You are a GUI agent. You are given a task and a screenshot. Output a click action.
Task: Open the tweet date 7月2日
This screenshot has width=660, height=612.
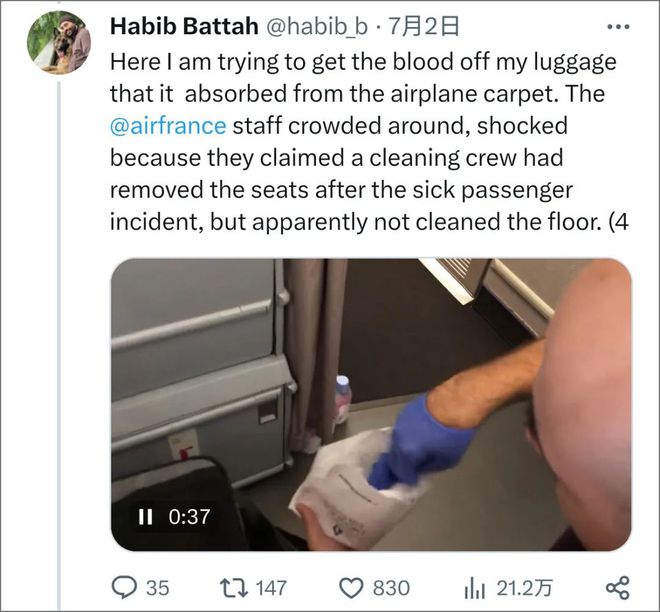click(x=424, y=27)
